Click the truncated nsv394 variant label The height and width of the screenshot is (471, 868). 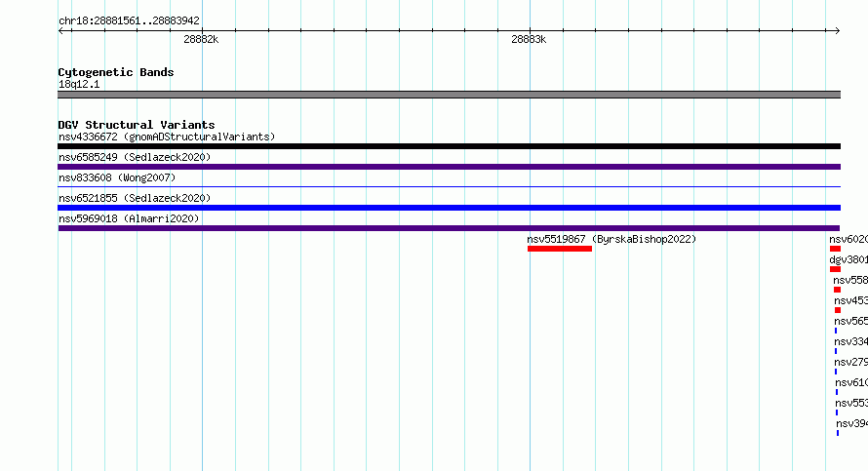pyautogui.click(x=852, y=423)
